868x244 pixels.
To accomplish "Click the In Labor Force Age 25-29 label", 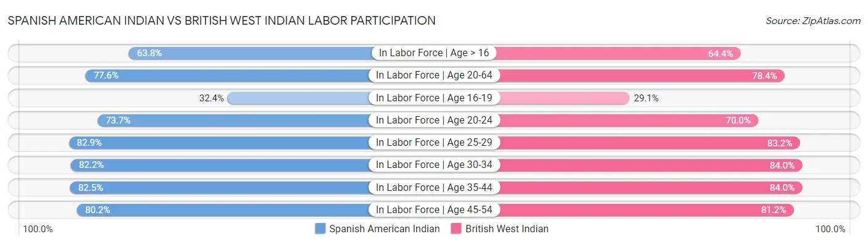I will 434,142.
